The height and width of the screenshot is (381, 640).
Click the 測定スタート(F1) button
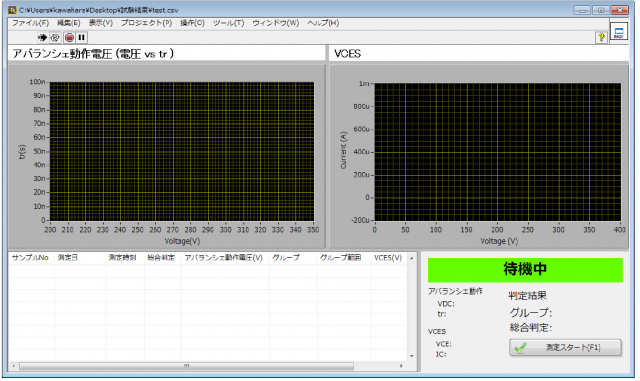565,348
